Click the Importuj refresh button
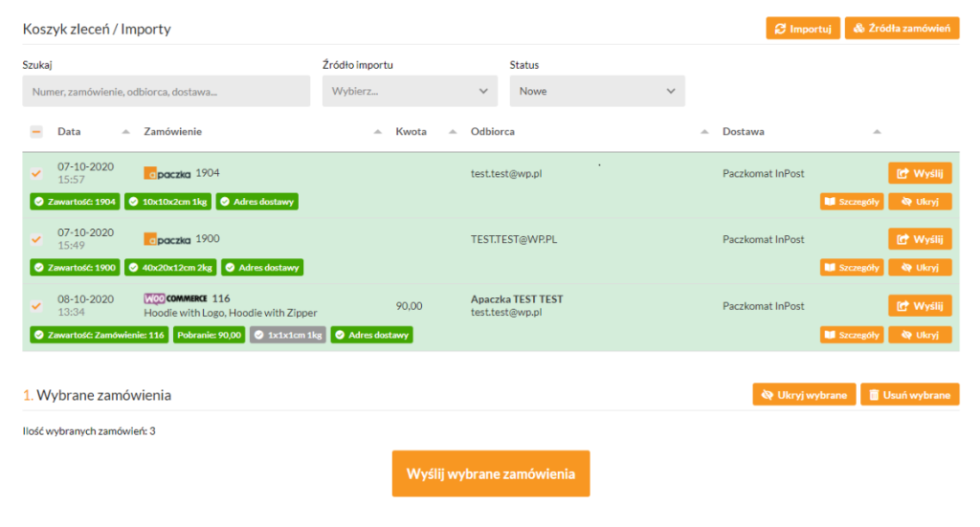 coord(803,29)
